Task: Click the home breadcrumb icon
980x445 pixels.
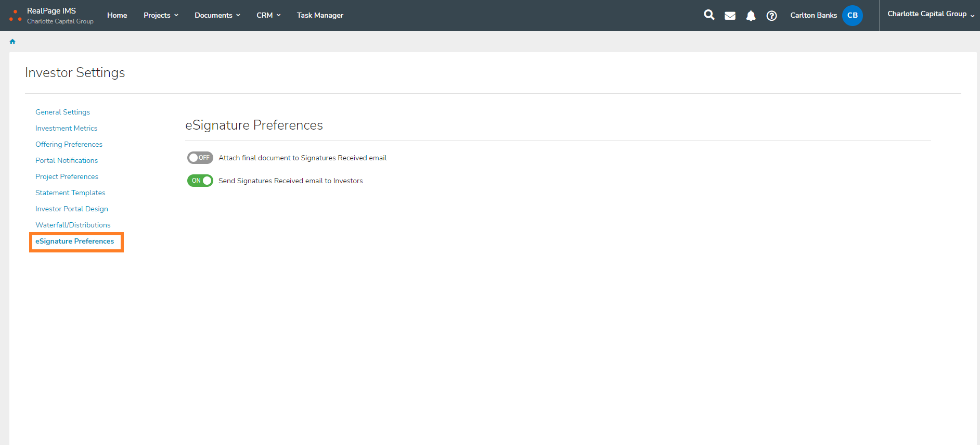Action: tap(12, 42)
